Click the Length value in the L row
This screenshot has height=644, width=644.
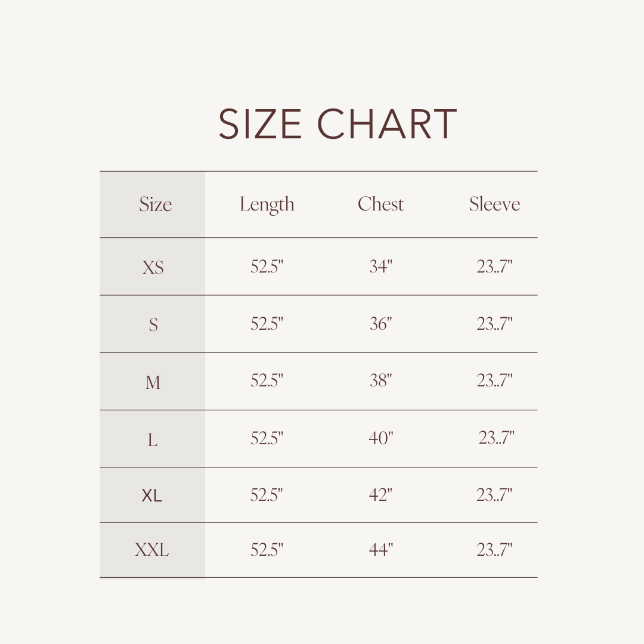pyautogui.click(x=267, y=438)
